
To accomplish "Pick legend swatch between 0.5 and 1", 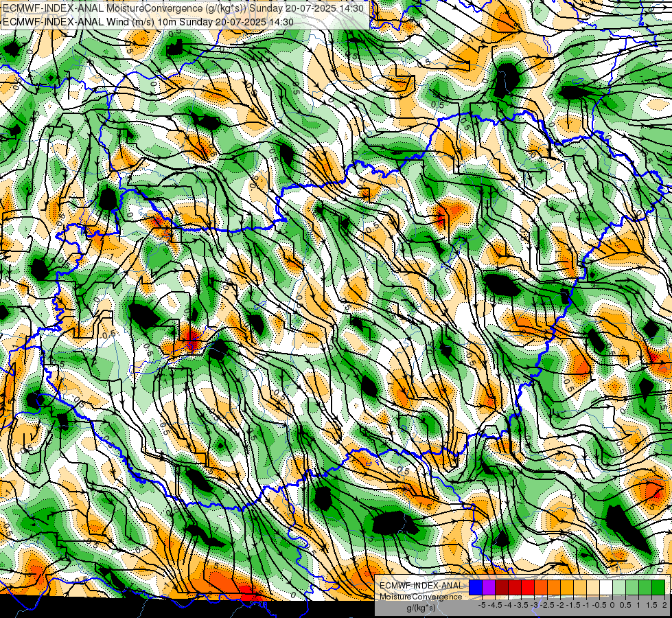I will click(632, 588).
